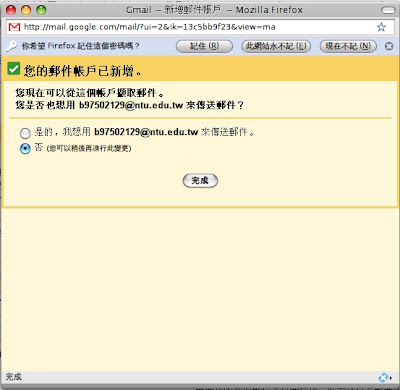
Task: Click 此網站永不記 (E) button
Action: (276, 46)
